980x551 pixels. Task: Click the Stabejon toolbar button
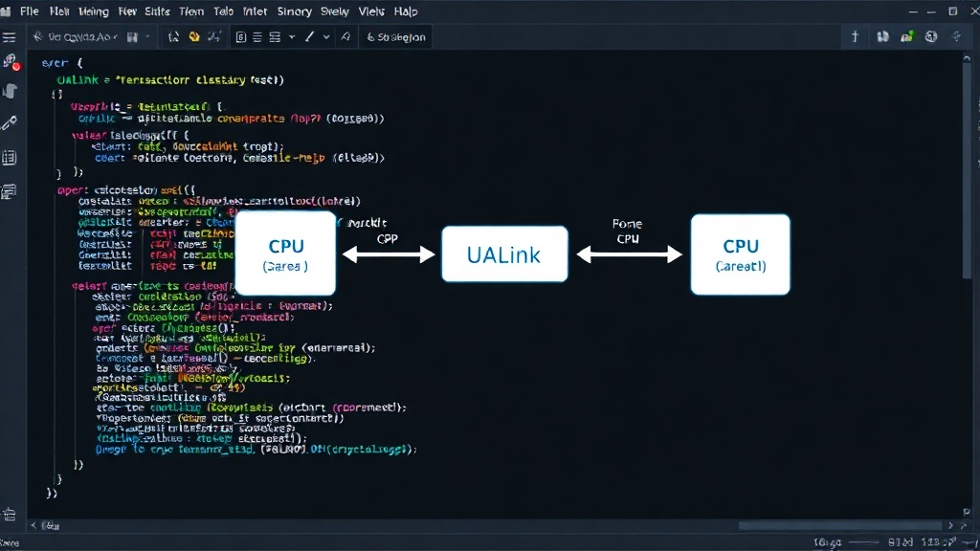396,37
